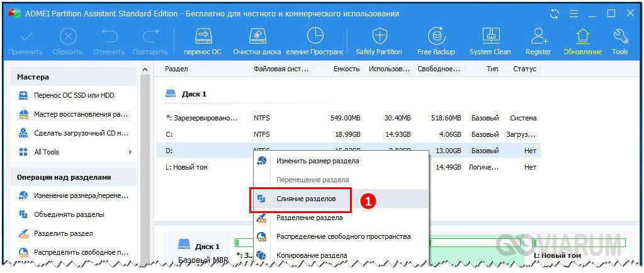Open Перенос ОС SSD или HDD wizard
The height and width of the screenshot is (273, 644).
[74, 95]
